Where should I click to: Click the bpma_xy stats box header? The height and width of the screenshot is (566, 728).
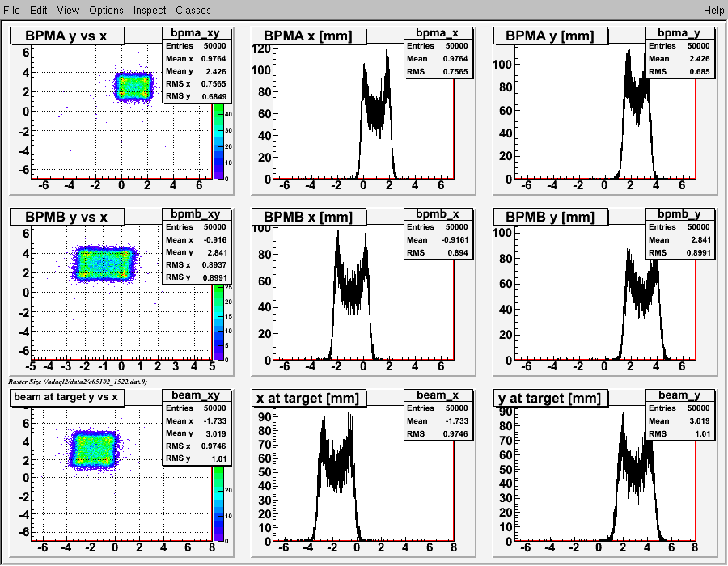[x=196, y=33]
